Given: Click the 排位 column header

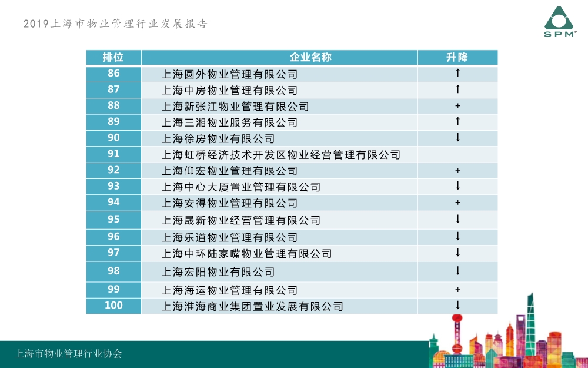Looking at the screenshot, I should (113, 57).
